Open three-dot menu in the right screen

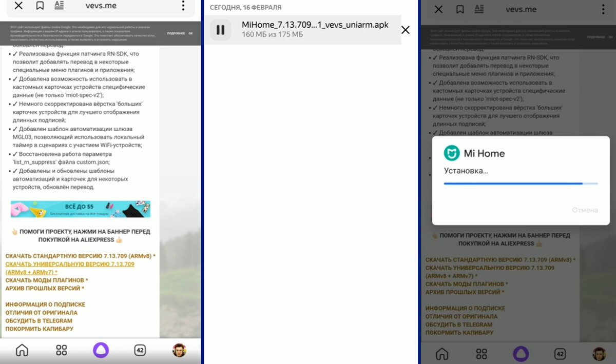pyautogui.click(x=603, y=9)
